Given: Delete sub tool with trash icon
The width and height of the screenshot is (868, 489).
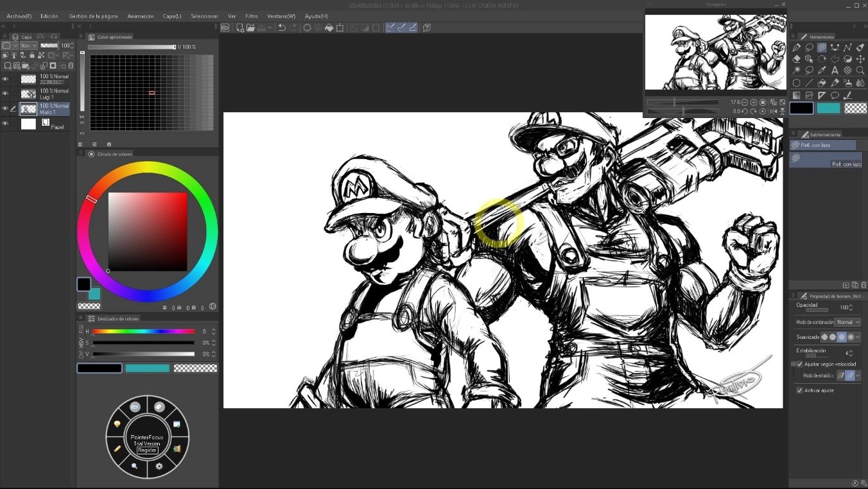Looking at the screenshot, I should 864,285.
